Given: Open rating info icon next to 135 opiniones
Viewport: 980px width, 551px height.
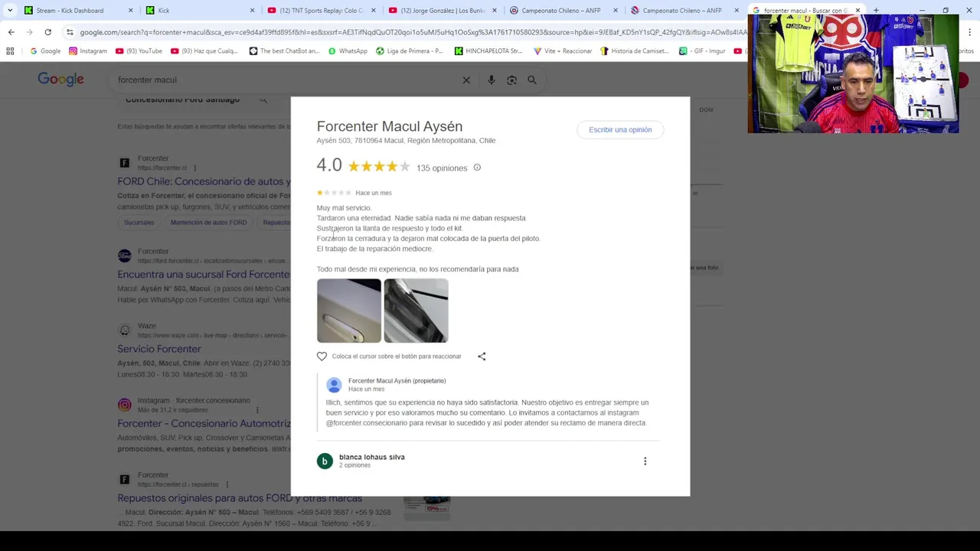Looking at the screenshot, I should [477, 168].
